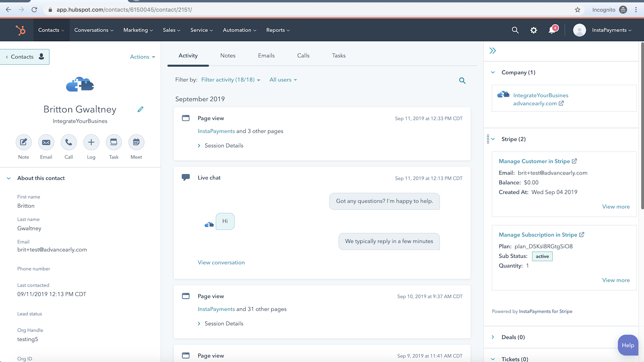Screen dimensions: 644x362
Task: Click the page vertical scrollbar
Action: click(642, 125)
